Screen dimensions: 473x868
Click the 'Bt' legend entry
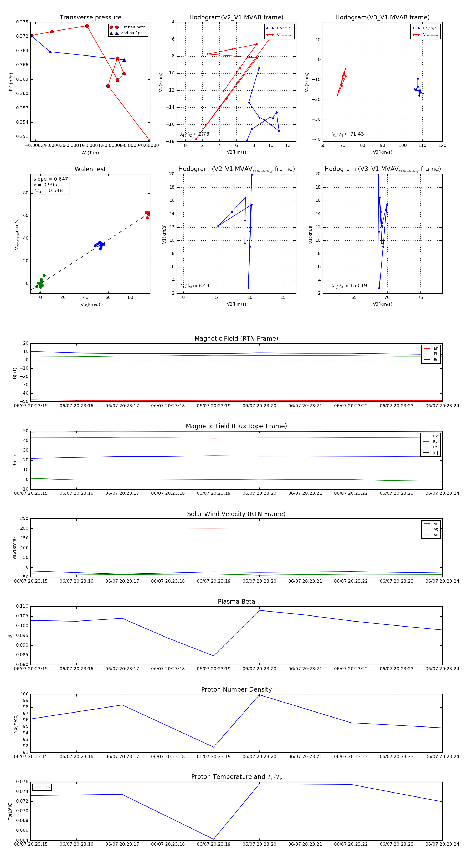(x=431, y=354)
